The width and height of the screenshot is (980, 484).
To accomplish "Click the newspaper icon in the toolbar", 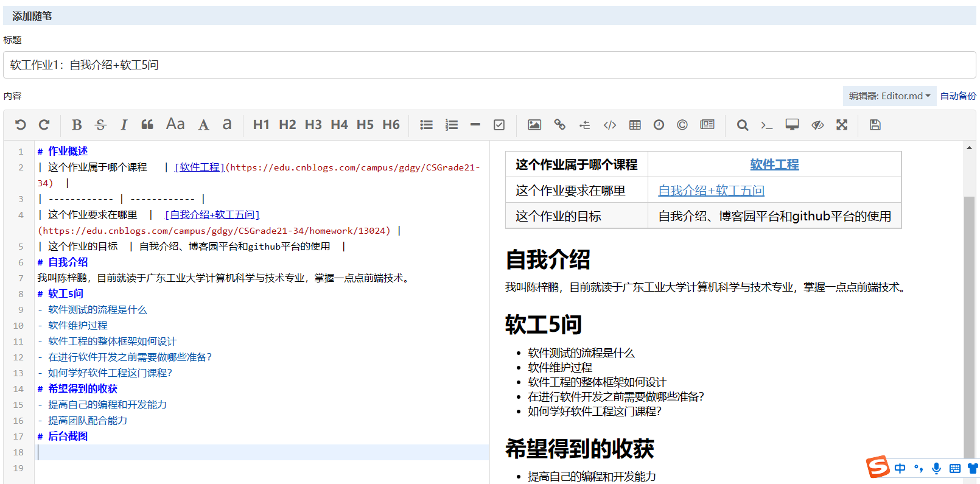I will (x=707, y=125).
